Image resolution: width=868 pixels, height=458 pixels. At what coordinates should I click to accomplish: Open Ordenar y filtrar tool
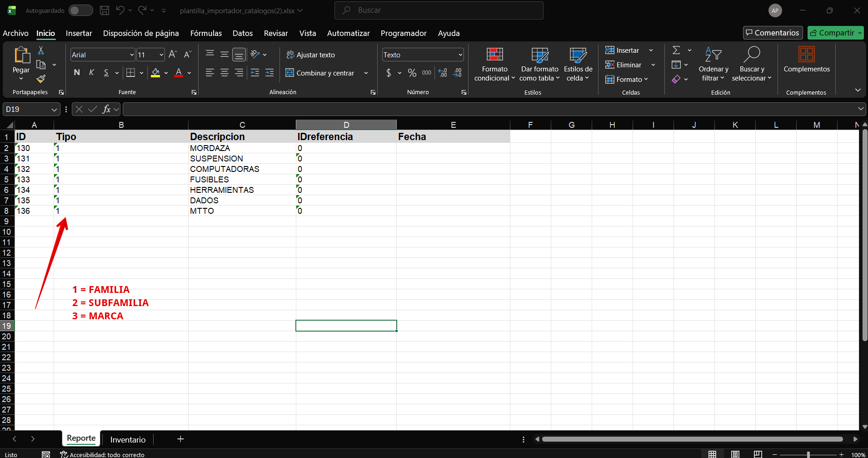tap(713, 64)
